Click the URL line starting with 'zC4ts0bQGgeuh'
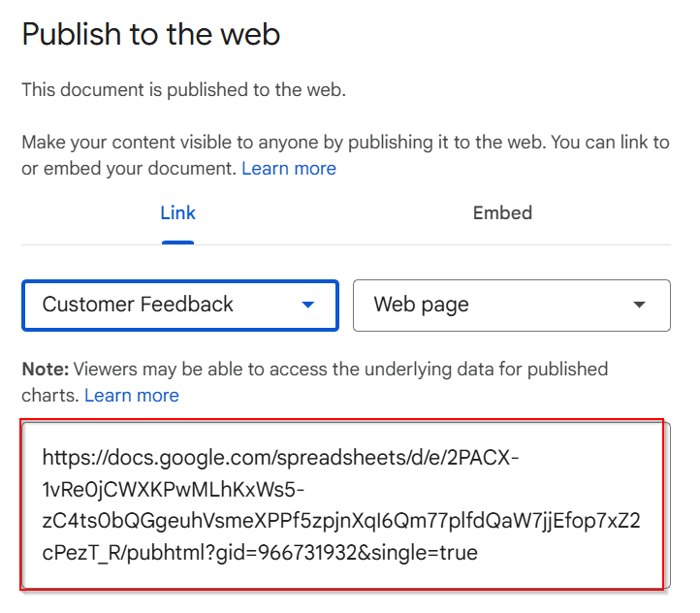This screenshot has height=613, width=700. click(341, 521)
